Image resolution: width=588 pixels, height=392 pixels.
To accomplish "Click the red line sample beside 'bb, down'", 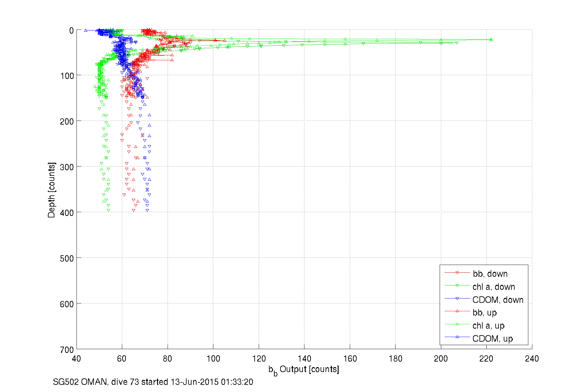I will (457, 273).
